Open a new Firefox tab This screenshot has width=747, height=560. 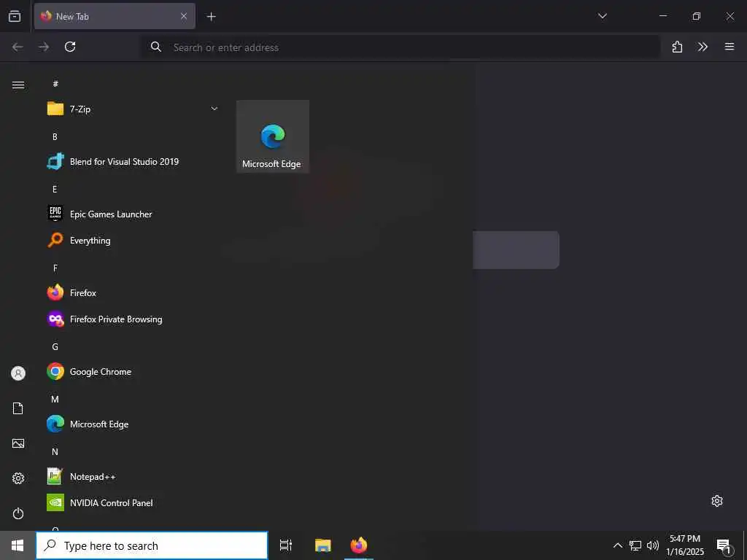coord(211,17)
